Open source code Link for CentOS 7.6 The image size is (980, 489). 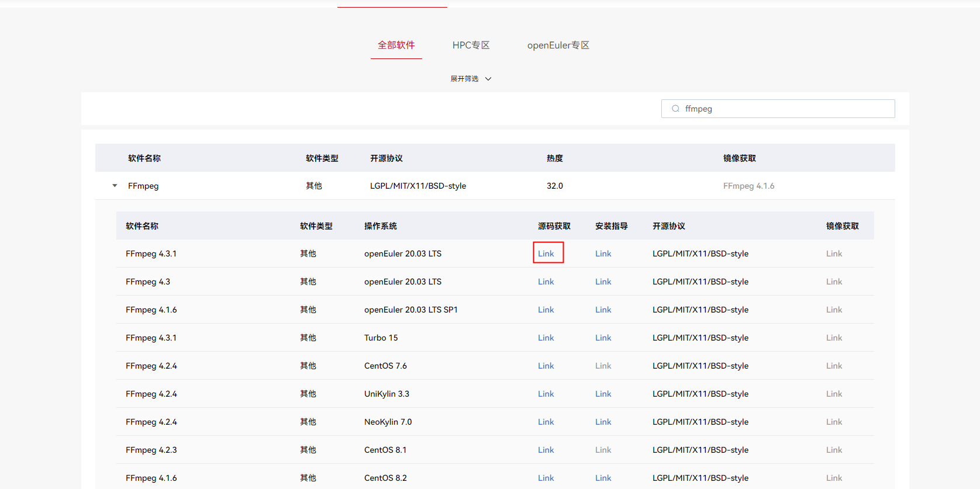546,366
